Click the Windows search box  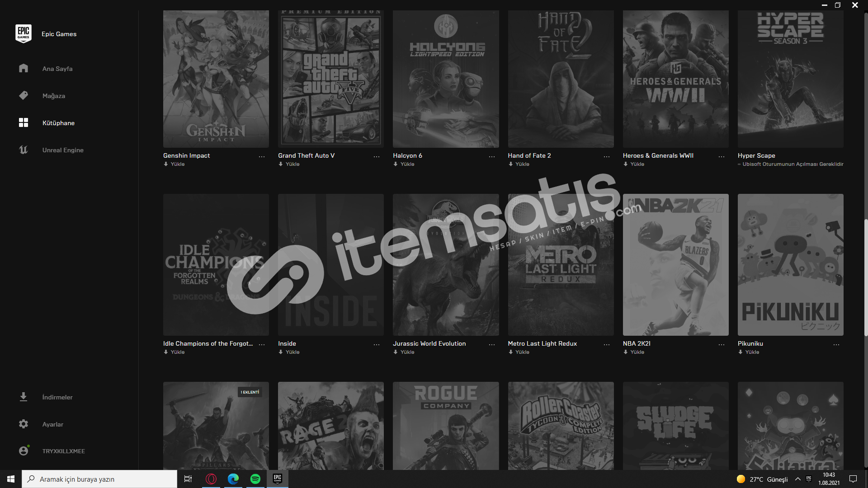99,479
